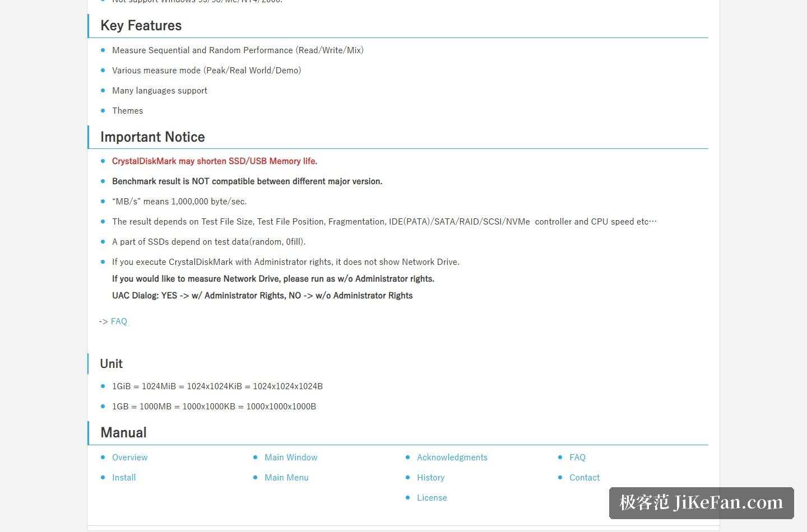Click the "1GB = 1000MB" unit line
Image resolution: width=807 pixels, height=532 pixels.
214,407
